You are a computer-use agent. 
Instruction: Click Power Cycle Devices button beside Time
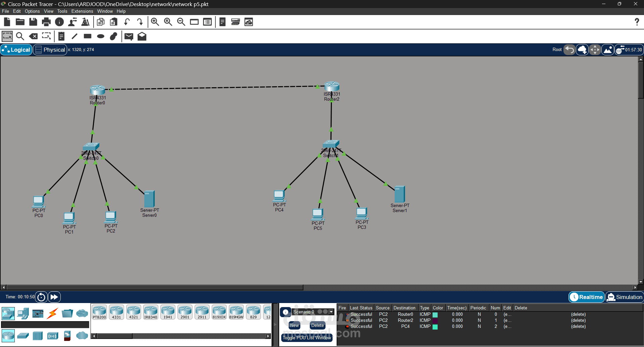[41, 297]
